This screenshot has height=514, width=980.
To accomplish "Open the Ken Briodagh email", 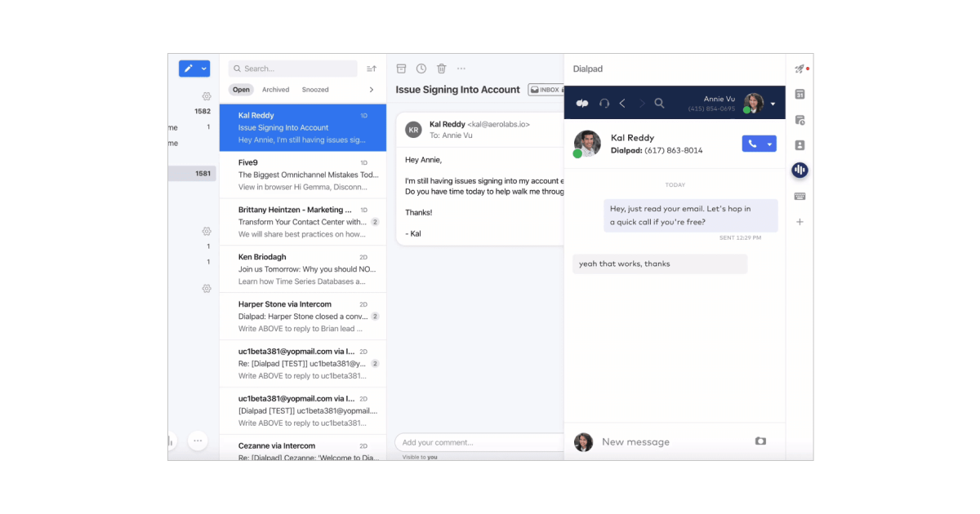I will [302, 269].
